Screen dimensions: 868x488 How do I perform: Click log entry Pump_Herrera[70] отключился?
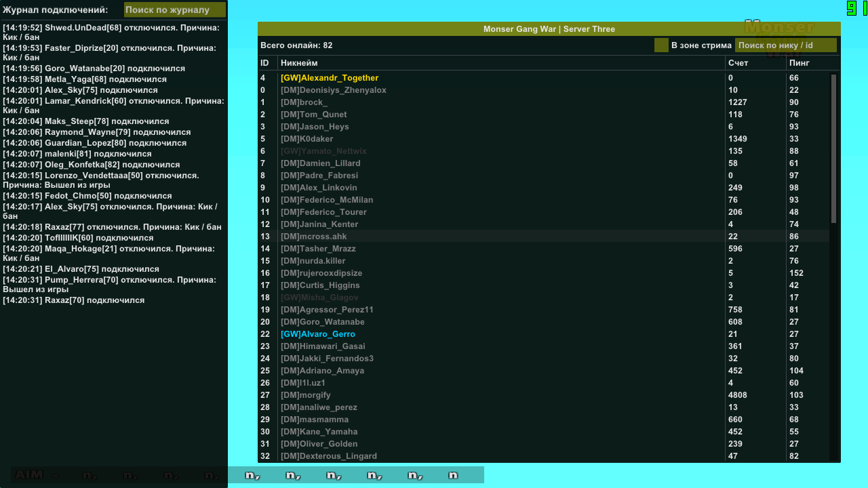click(109, 285)
